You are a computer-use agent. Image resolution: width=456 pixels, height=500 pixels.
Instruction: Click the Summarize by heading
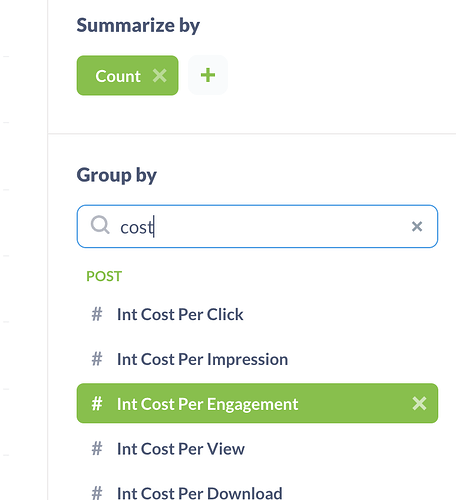[138, 26]
